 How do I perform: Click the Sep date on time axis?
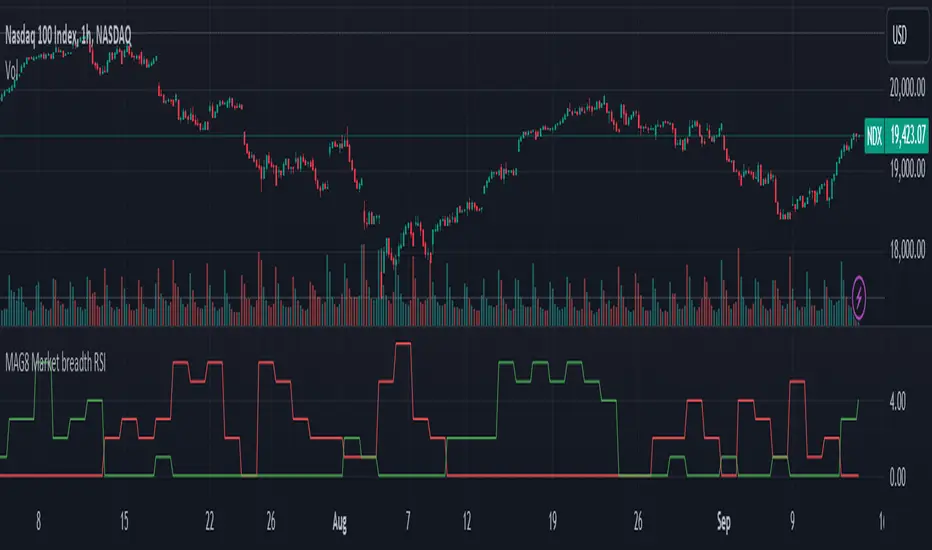723,521
